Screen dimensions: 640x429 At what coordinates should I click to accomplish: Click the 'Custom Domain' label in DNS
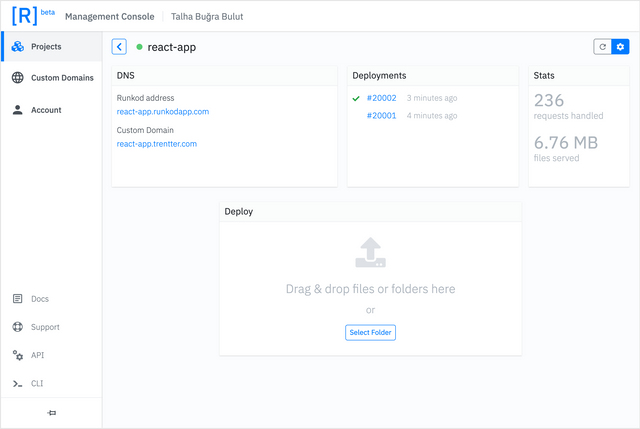click(145, 130)
